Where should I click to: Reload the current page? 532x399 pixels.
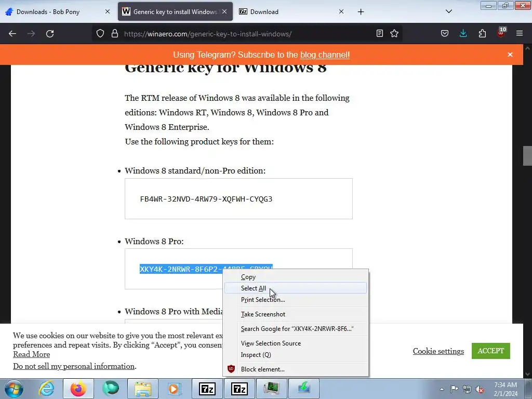point(50,34)
